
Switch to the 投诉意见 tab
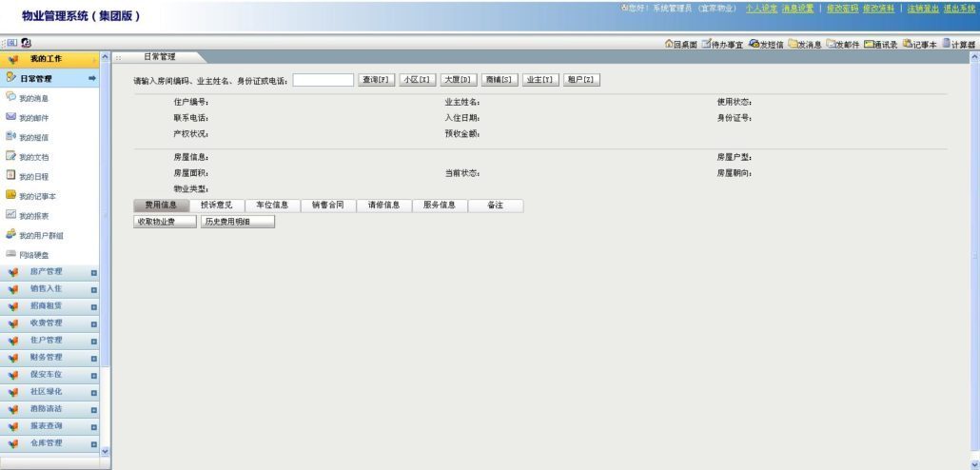pyautogui.click(x=217, y=205)
